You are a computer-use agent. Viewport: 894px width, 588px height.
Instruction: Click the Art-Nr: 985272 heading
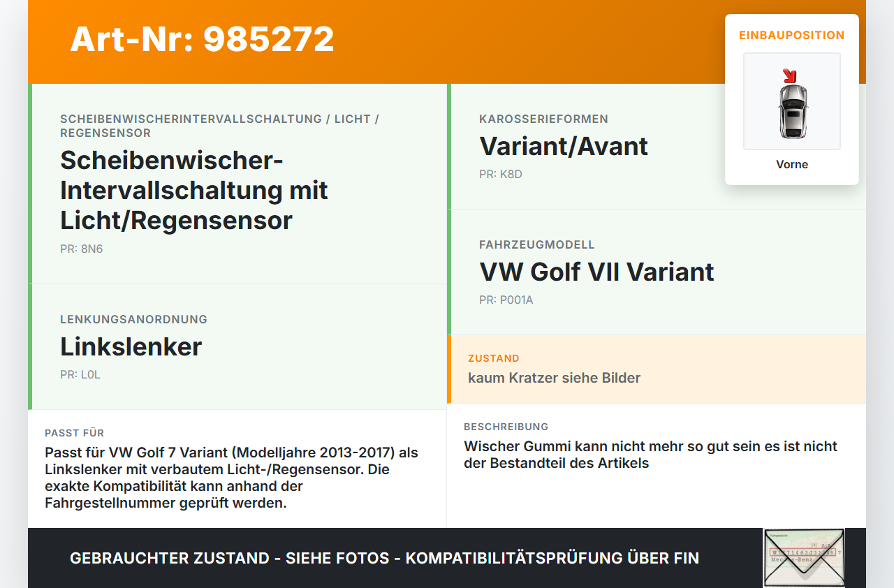pos(202,39)
